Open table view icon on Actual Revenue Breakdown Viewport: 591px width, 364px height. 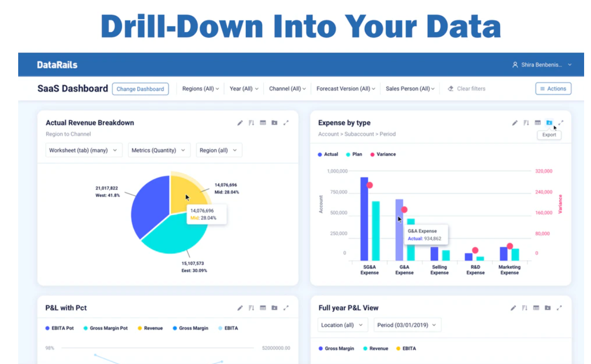pos(263,123)
